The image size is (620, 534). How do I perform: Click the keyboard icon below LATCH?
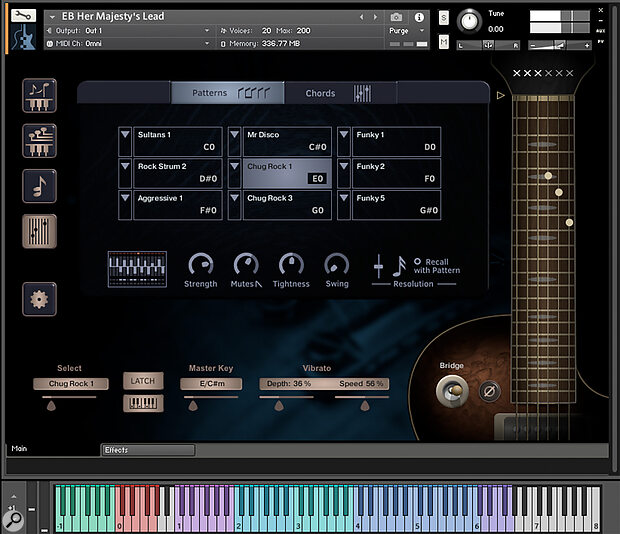pyautogui.click(x=143, y=403)
